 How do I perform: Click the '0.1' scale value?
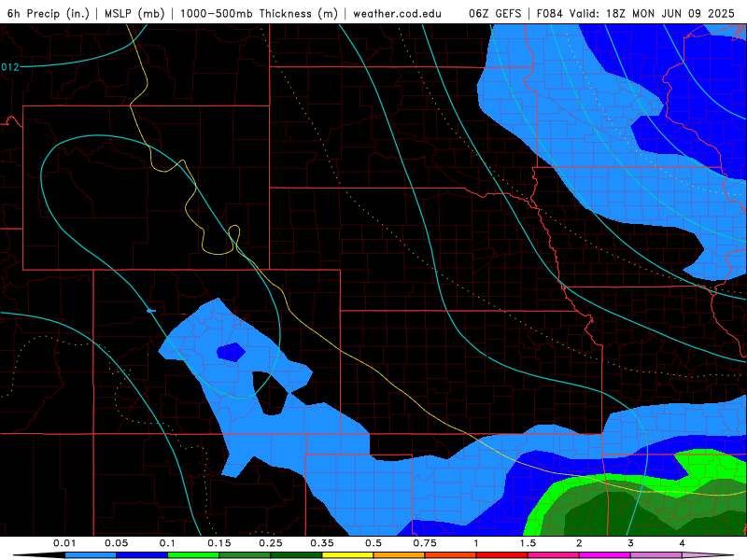(x=168, y=543)
